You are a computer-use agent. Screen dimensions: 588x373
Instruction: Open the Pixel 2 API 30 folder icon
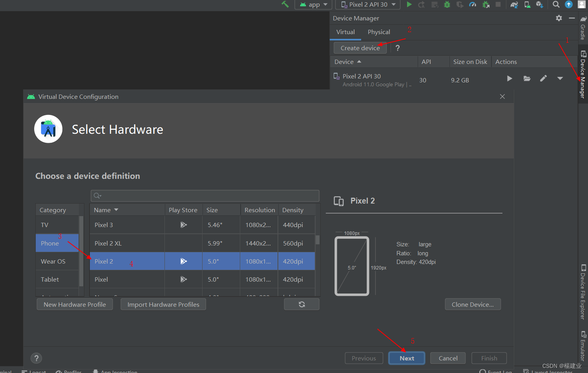tap(527, 78)
